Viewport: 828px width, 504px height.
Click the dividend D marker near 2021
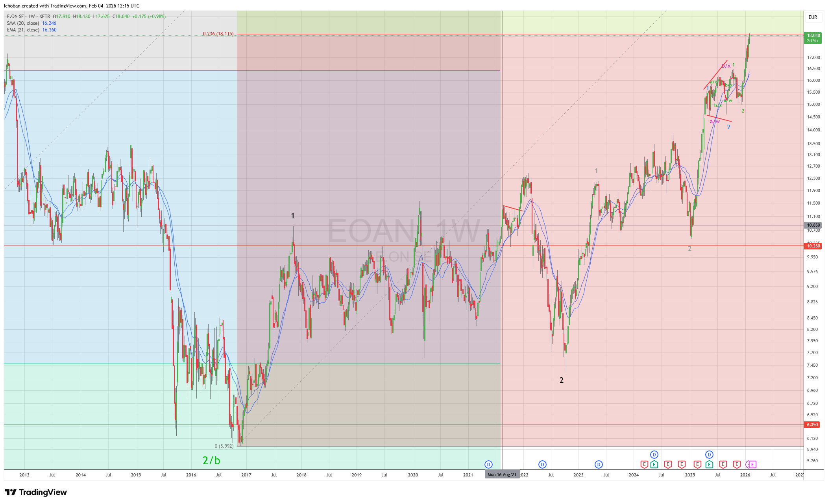click(488, 464)
